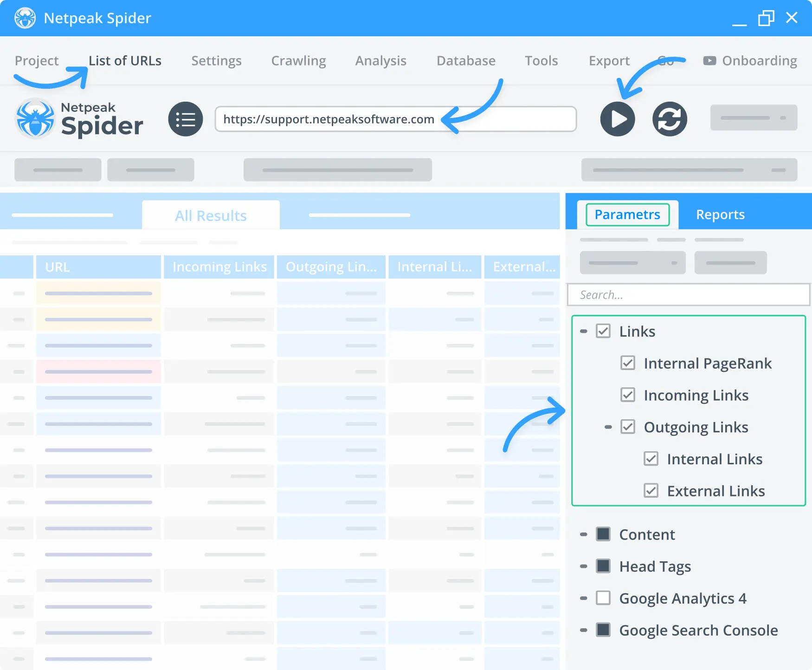Click the Onboarding video icon
Screen dimensions: 812x670
[x=709, y=61]
